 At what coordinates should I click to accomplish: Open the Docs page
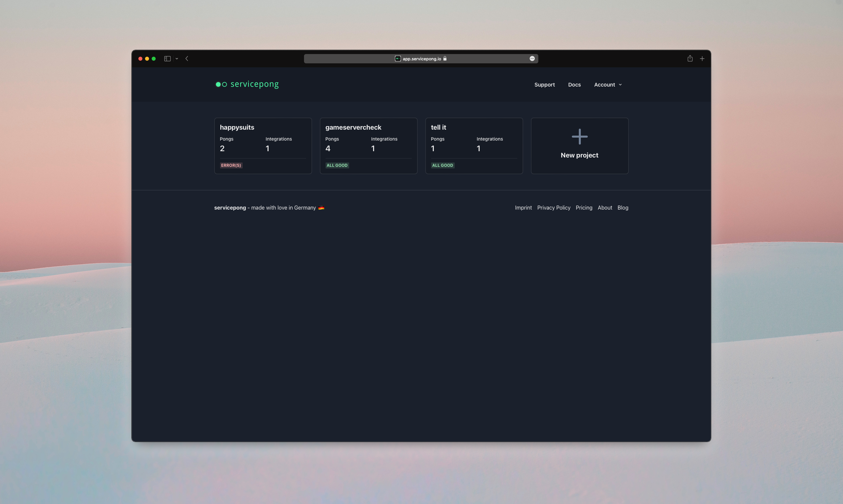pyautogui.click(x=574, y=85)
